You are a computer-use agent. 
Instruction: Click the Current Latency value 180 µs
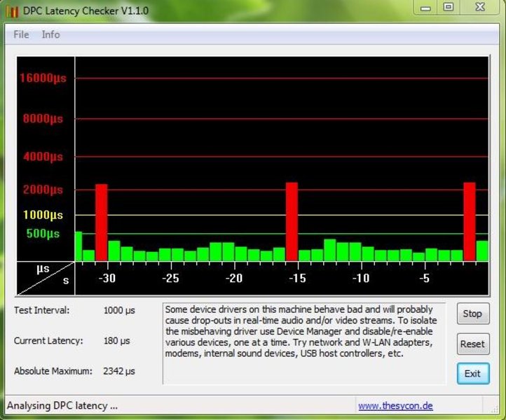click(116, 341)
